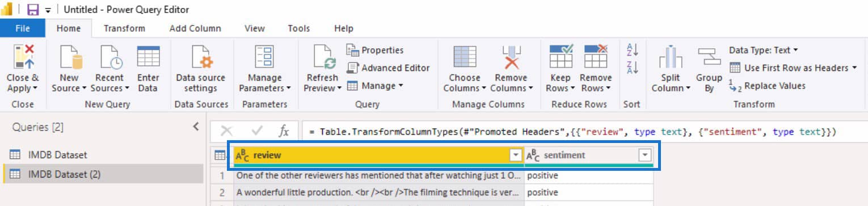The width and height of the screenshot is (868, 206).
Task: Sort ascending with the A-Z icon
Action: click(x=633, y=49)
